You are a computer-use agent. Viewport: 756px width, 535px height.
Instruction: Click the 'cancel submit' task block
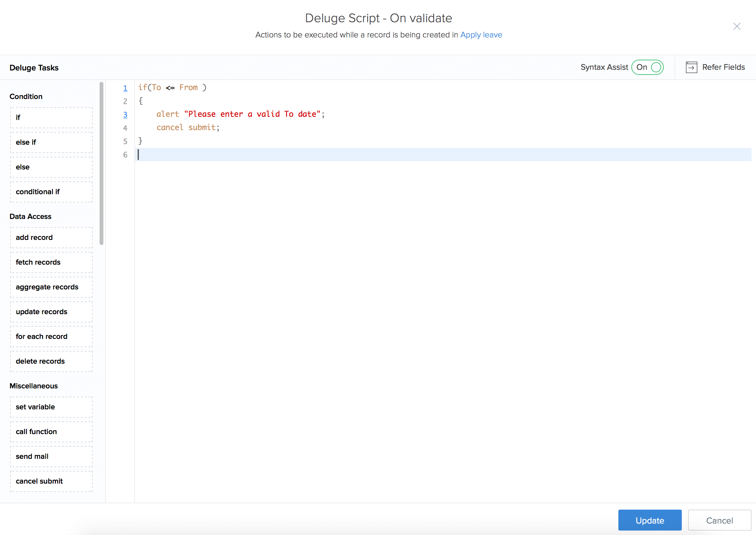[x=51, y=481]
